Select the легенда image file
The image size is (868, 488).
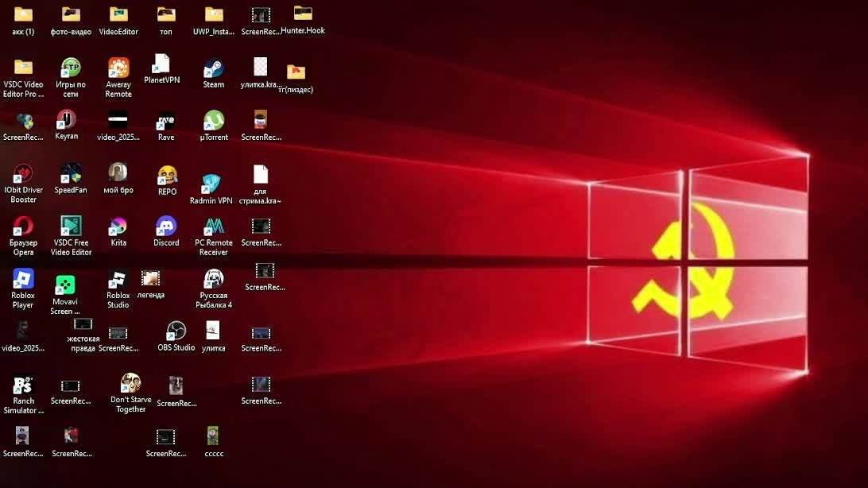[x=150, y=278]
